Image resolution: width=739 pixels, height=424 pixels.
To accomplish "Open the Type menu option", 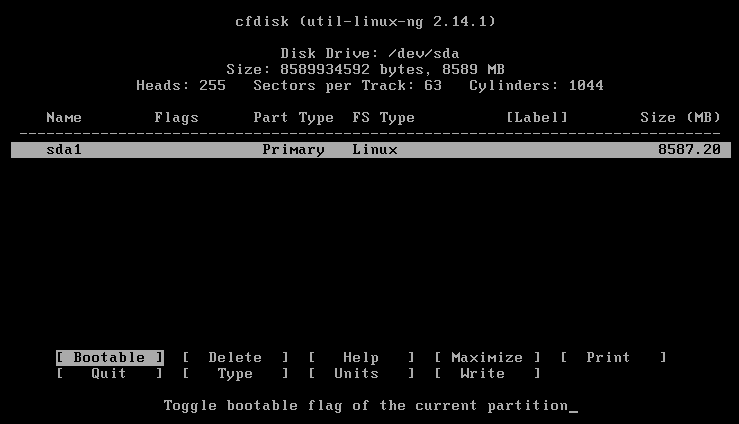I will pyautogui.click(x=235, y=374).
